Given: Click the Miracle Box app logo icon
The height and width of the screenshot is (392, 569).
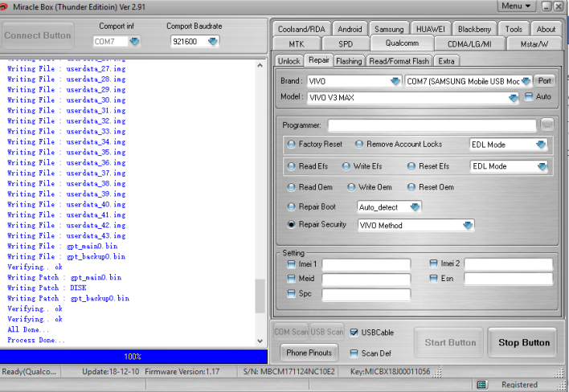Looking at the screenshot, I should click(x=6, y=6).
